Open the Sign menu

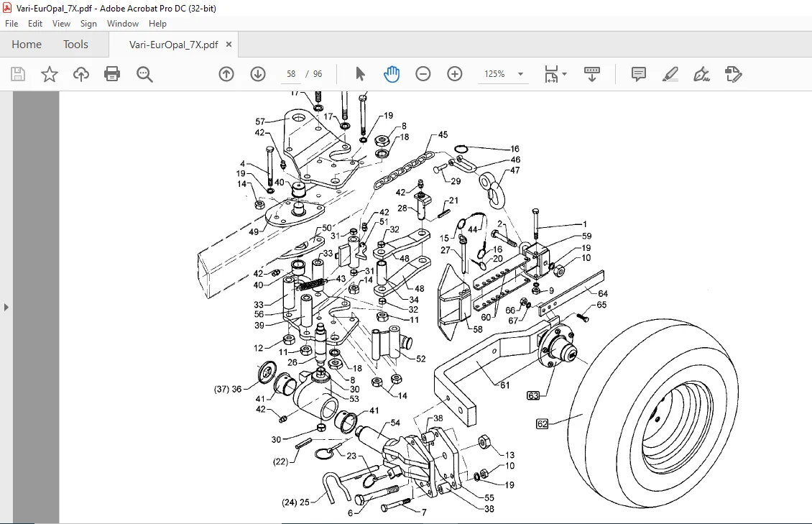[x=88, y=23]
